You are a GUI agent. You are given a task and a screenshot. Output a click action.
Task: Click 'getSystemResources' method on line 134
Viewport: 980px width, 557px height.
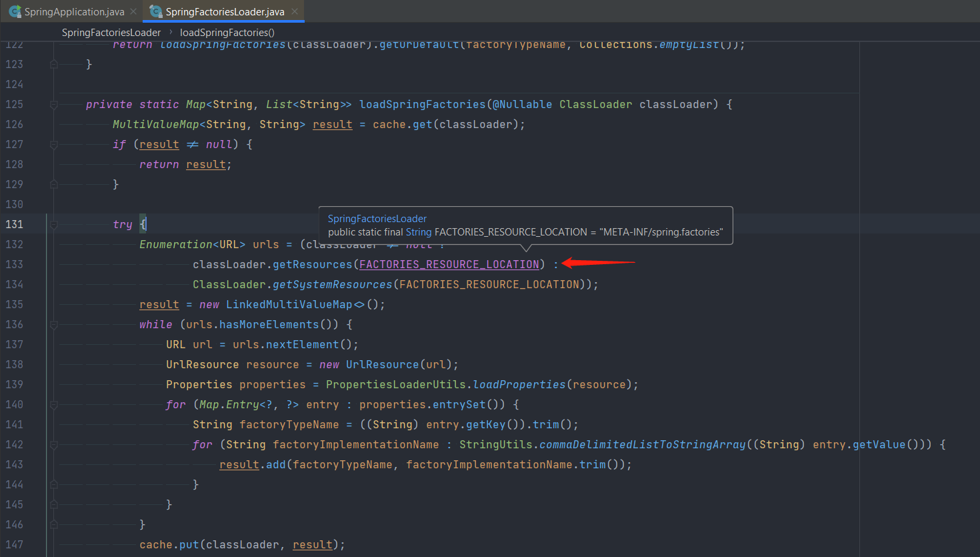(333, 284)
